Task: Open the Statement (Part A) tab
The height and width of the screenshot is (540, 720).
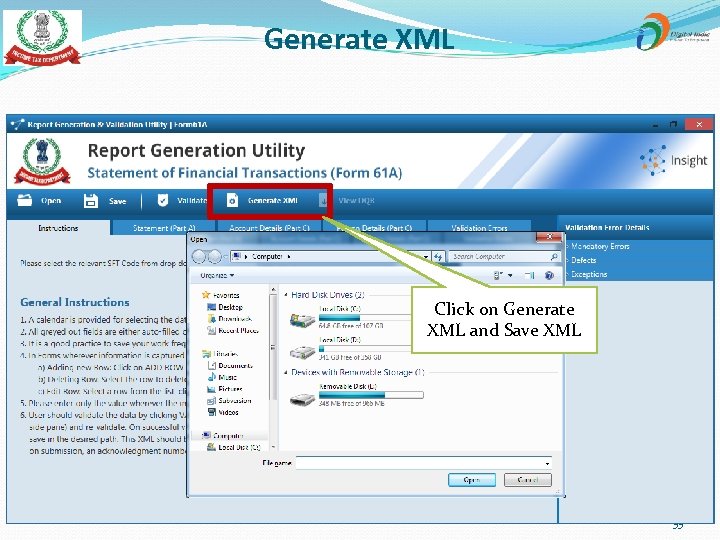Action: pos(163,228)
